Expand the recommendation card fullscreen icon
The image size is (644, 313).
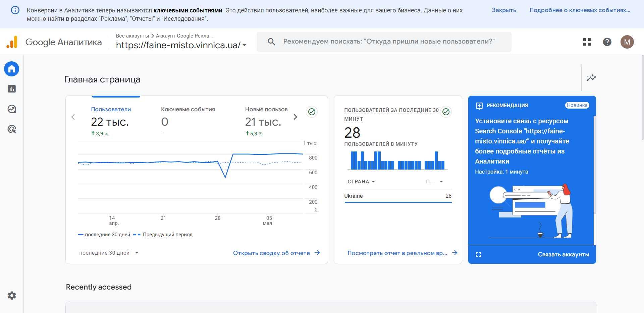click(x=479, y=255)
